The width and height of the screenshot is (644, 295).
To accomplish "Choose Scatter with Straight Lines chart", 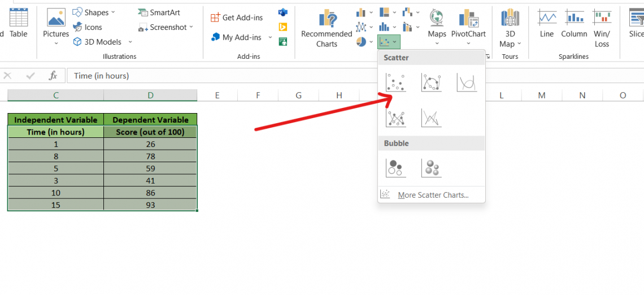I will [431, 118].
